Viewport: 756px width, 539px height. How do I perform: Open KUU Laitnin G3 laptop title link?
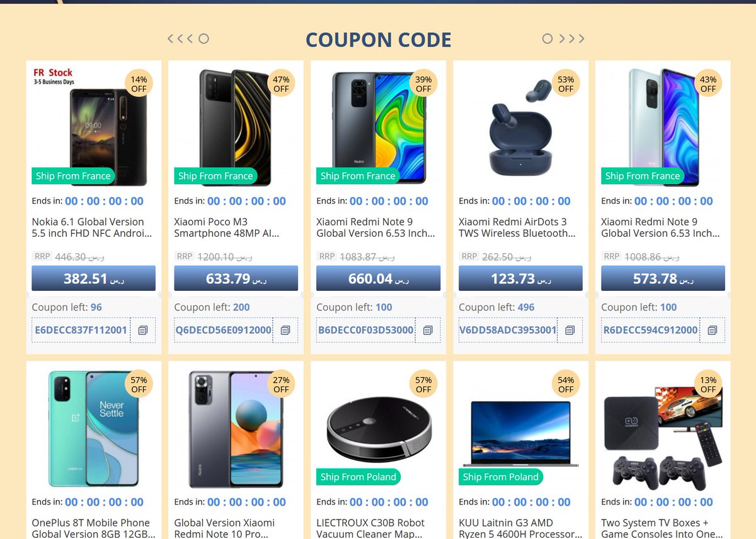520,528
